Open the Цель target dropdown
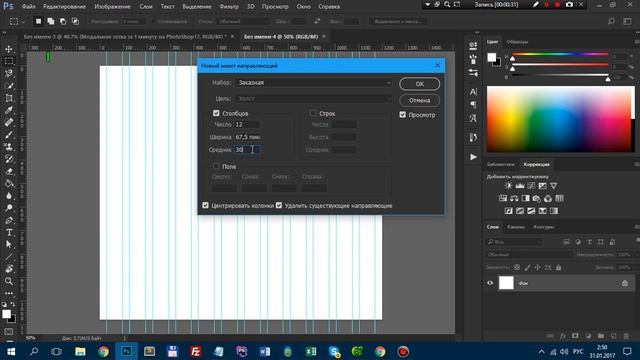The height and width of the screenshot is (360, 640). click(313, 99)
